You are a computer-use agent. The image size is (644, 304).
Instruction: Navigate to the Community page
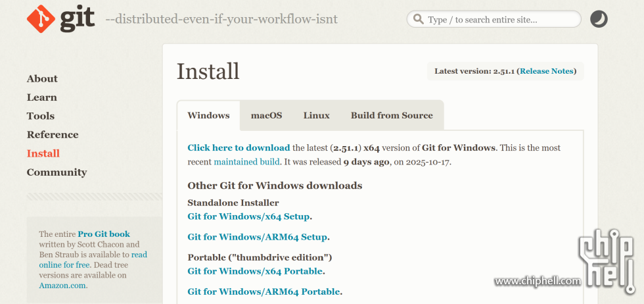coord(57,172)
